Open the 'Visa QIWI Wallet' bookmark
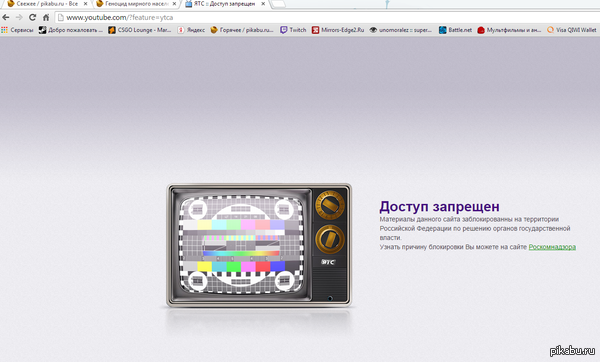The image size is (600, 362). (572, 30)
